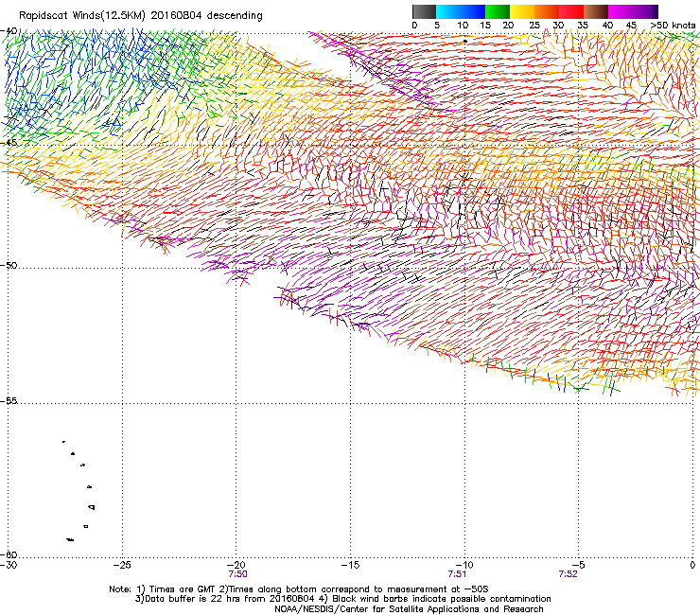Click the latitude label '-60' on left axis
The height and width of the screenshot is (615, 700).
[x=9, y=554]
